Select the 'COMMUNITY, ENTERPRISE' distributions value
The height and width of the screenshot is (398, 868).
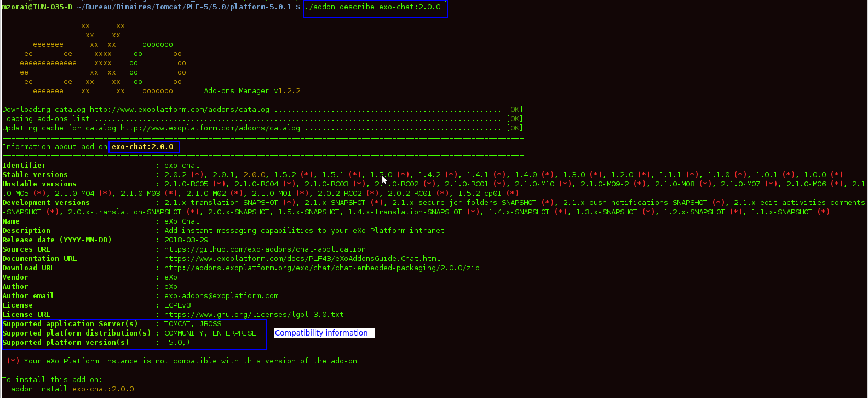[x=210, y=333]
